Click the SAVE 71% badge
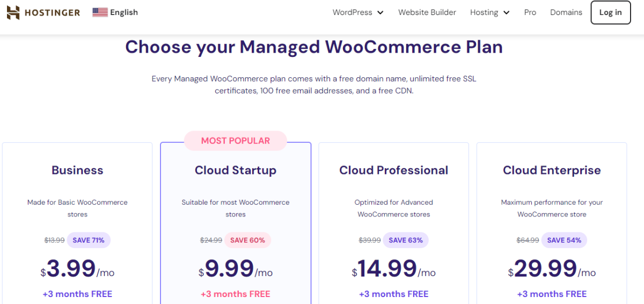This screenshot has height=304, width=644. click(x=89, y=240)
